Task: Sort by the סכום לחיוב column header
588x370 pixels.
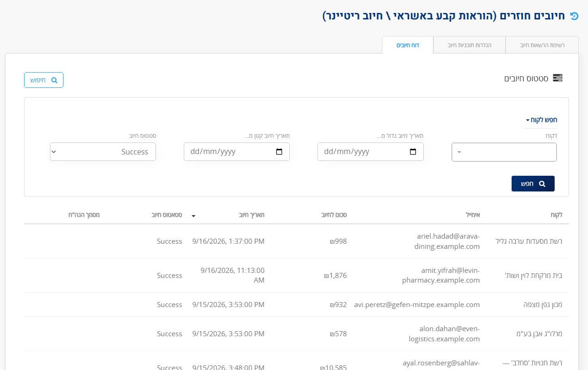Action: click(x=334, y=215)
